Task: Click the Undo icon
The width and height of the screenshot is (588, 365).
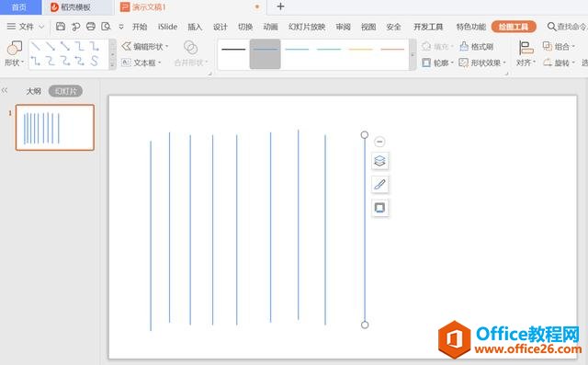Action: click(75, 27)
